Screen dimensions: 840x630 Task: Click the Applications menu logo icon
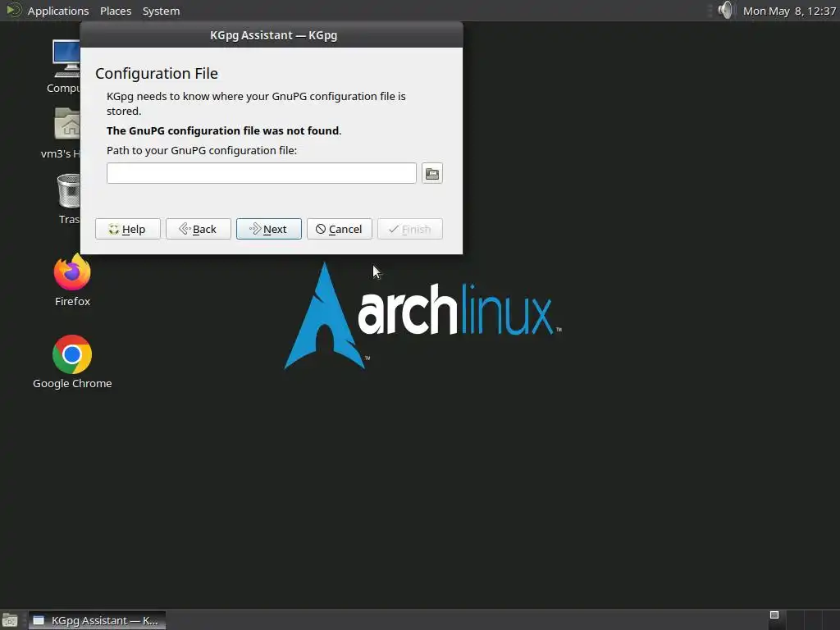pos(13,10)
